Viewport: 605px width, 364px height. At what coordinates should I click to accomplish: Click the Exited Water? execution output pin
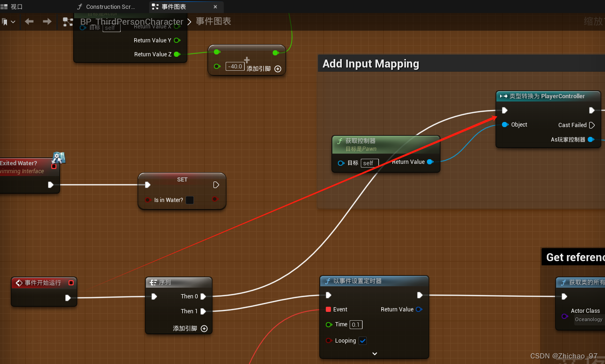click(51, 185)
